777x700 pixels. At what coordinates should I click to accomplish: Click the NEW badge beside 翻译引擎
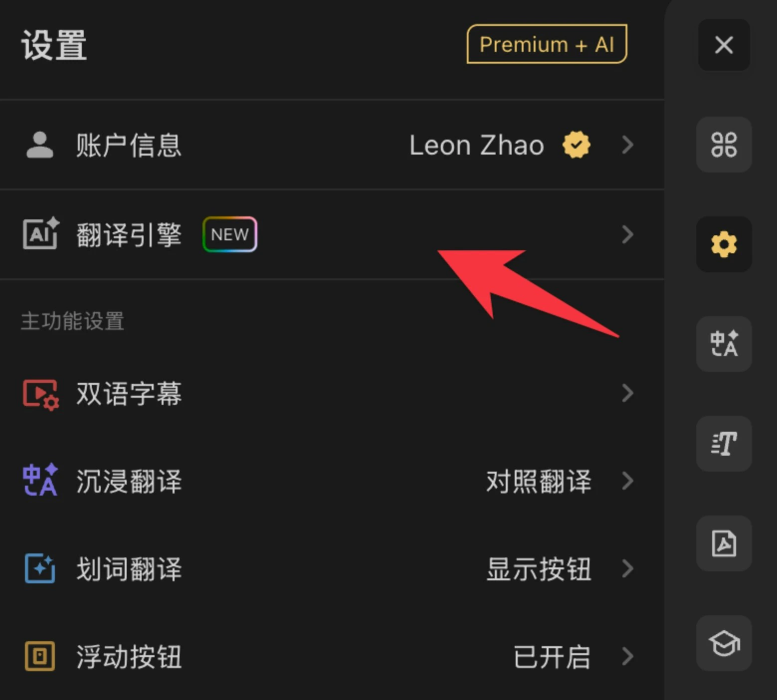click(229, 234)
